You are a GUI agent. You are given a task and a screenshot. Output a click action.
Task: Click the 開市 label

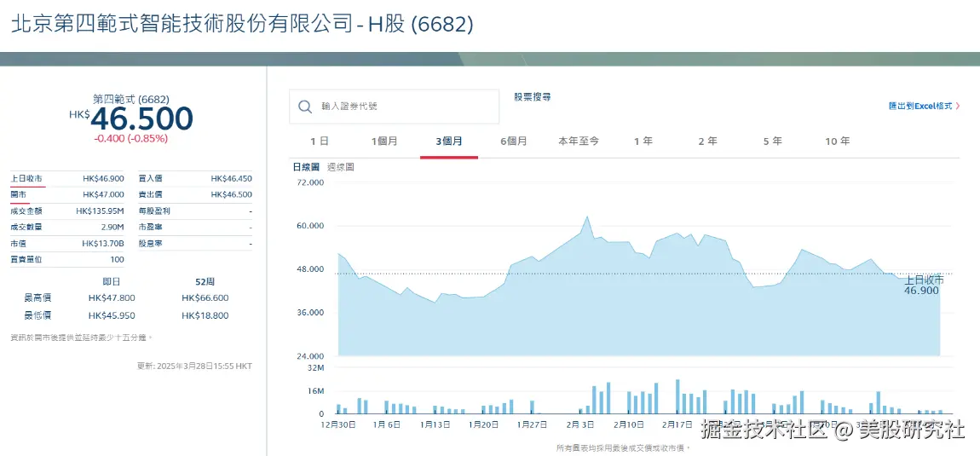coord(19,194)
